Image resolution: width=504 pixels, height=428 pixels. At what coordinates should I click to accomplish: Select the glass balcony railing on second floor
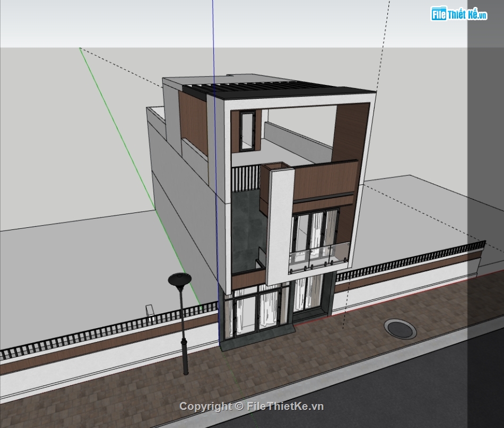pyautogui.click(x=318, y=258)
